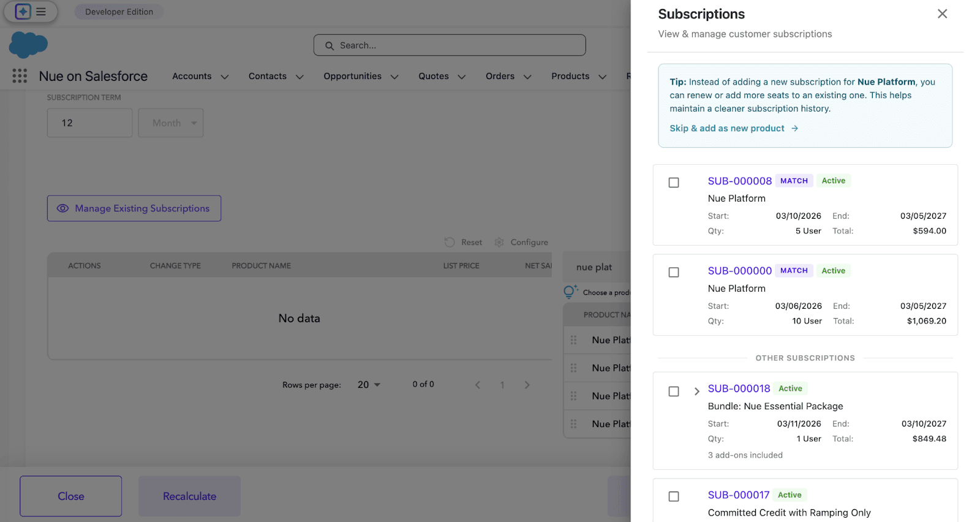Click the Salesforce cloud logo

click(x=28, y=45)
